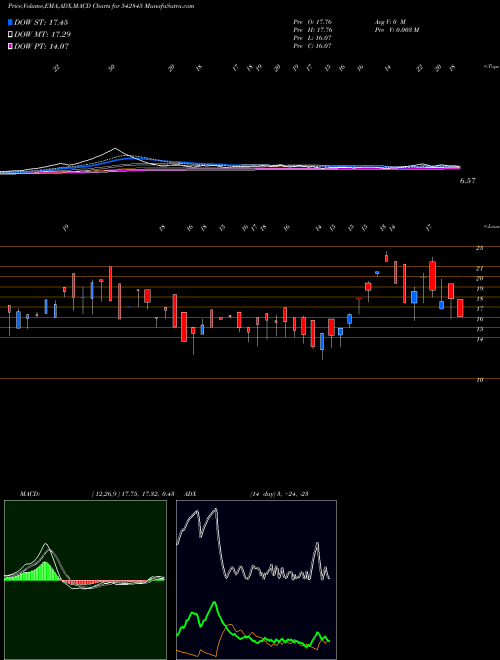
Task: Click the MACD: panel label
Action: coord(30,494)
